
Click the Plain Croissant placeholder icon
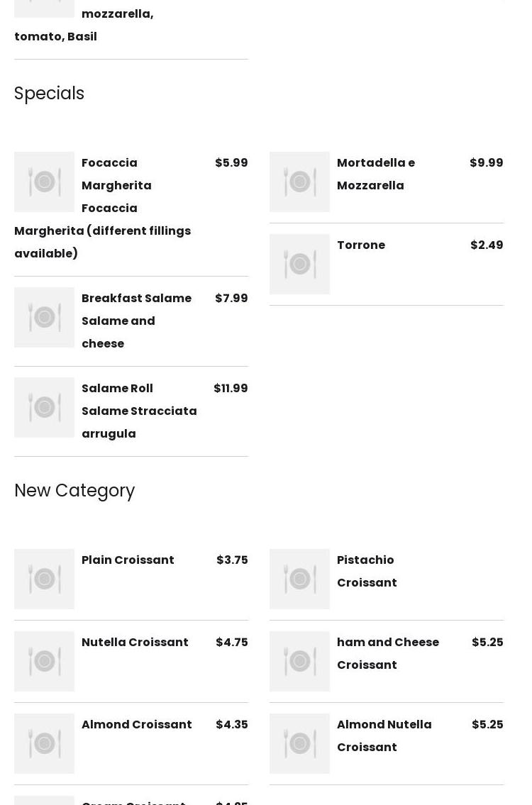(x=44, y=579)
